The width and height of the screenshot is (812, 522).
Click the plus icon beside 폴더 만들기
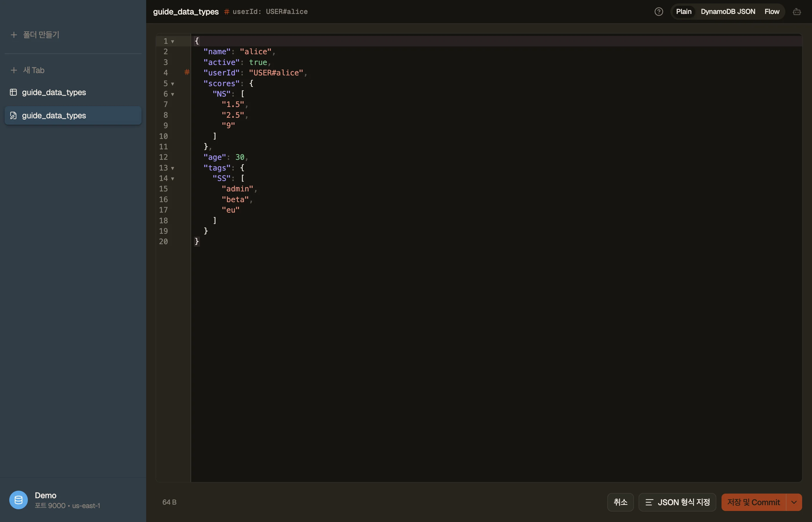[14, 35]
